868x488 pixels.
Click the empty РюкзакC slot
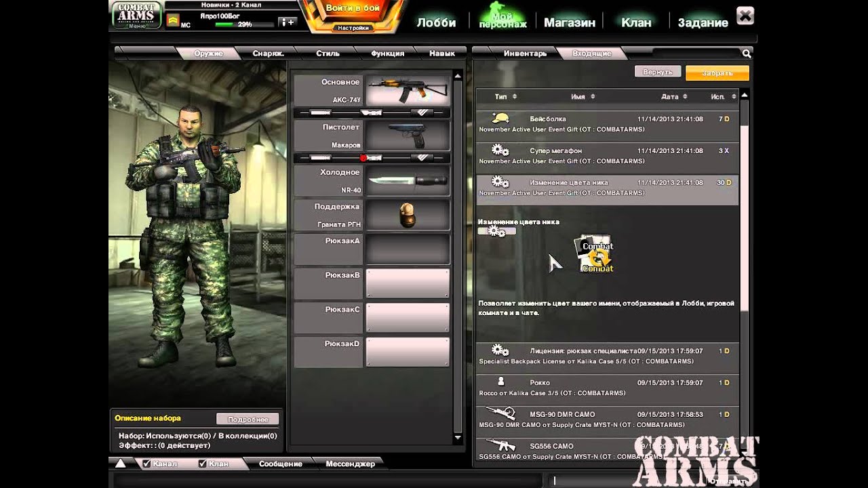[407, 317]
